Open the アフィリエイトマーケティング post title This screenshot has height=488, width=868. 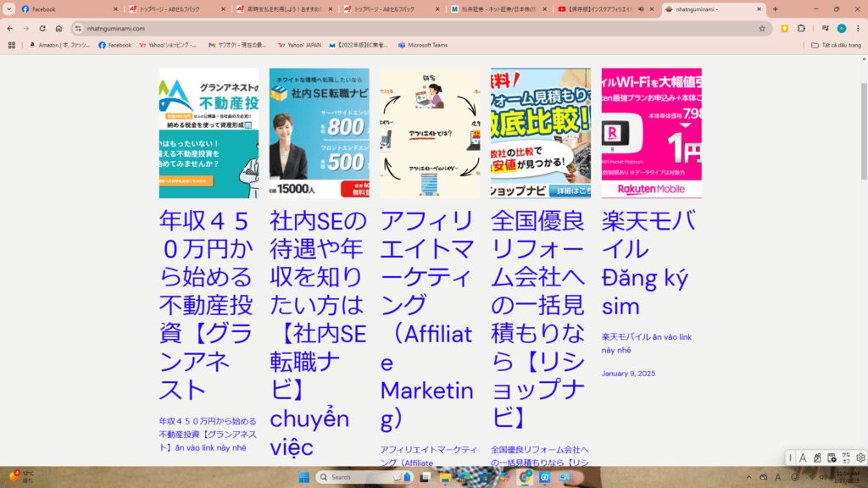427,319
